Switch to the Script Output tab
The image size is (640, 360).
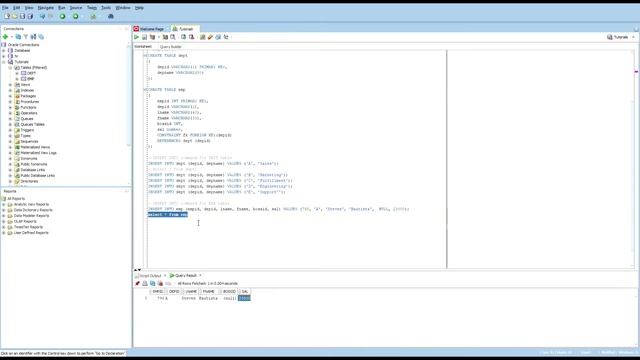pos(151,276)
